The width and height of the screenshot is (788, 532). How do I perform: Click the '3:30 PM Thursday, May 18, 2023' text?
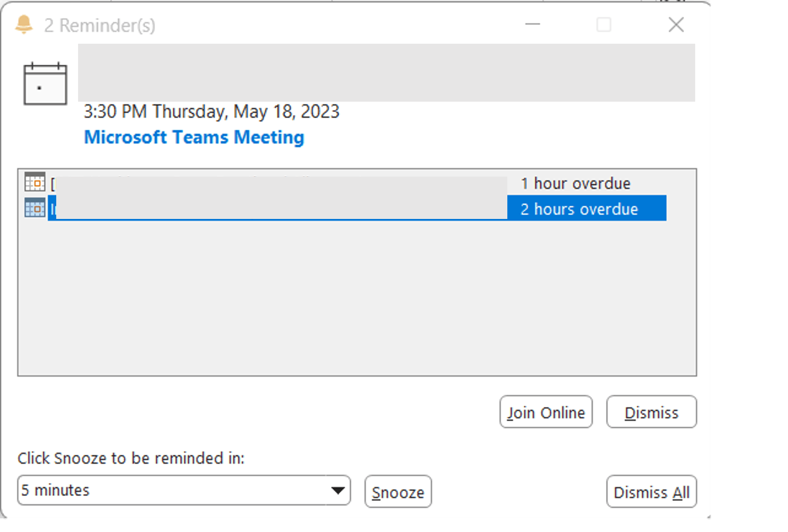[x=212, y=111]
